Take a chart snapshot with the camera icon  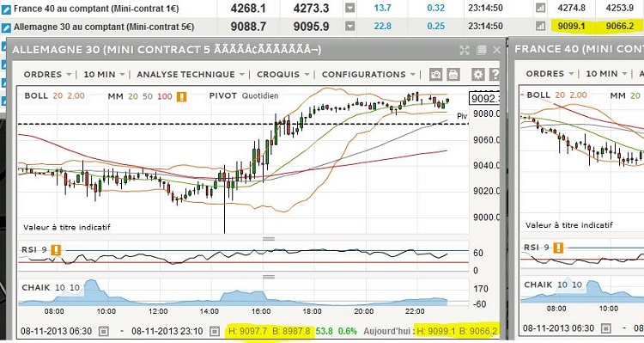pos(435,75)
